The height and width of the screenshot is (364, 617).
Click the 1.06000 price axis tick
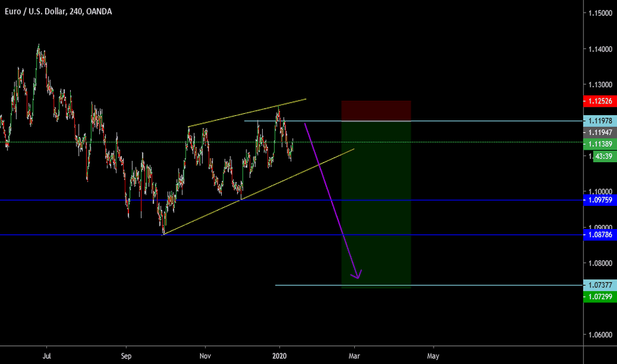pyautogui.click(x=598, y=335)
